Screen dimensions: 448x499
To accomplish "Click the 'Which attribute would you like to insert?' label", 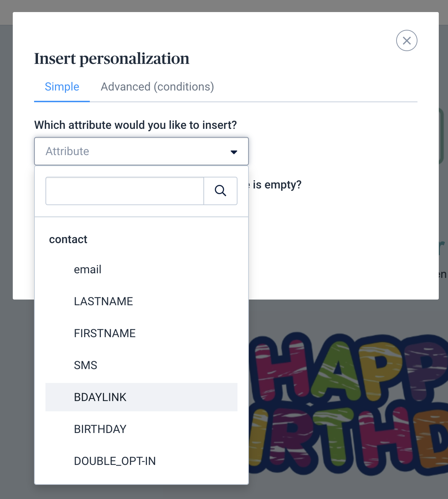I will 135,125.
